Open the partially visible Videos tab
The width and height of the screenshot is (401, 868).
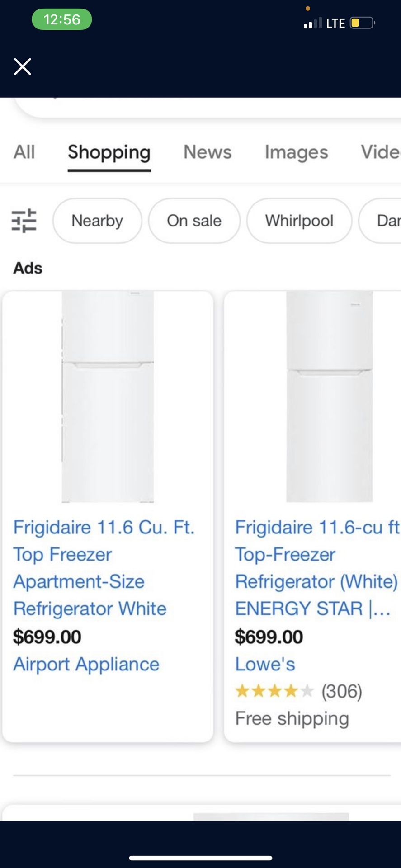coord(380,152)
